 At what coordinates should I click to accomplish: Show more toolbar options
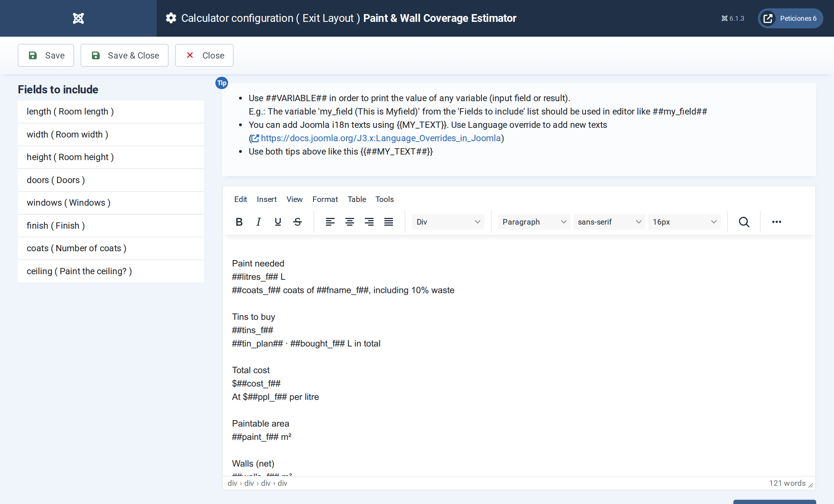click(777, 222)
